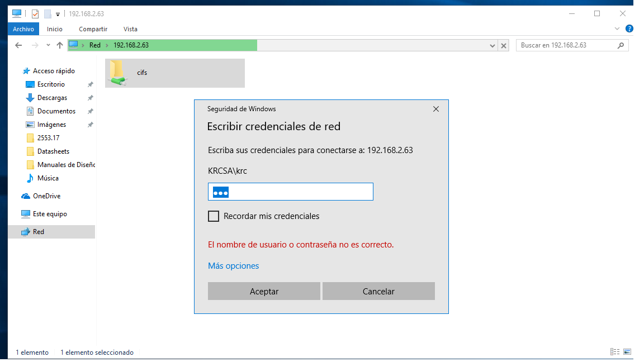Expand the chevron after Red breadcrumb
This screenshot has height=362, width=644.
107,45
